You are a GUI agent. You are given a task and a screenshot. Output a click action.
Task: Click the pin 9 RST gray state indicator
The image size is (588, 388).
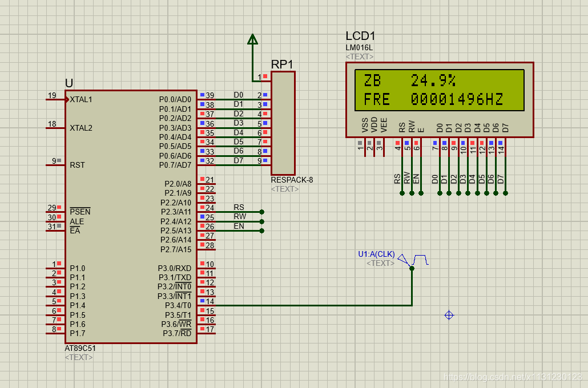[x=59, y=160]
